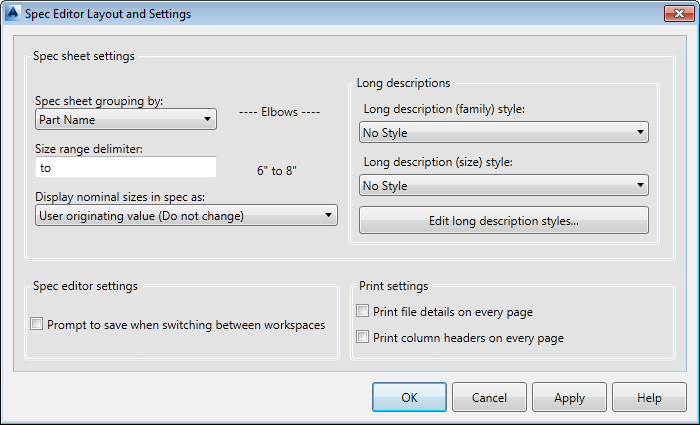Click the AutoCAD application icon in title bar
Image resolution: width=700 pixels, height=425 pixels.
(14, 14)
